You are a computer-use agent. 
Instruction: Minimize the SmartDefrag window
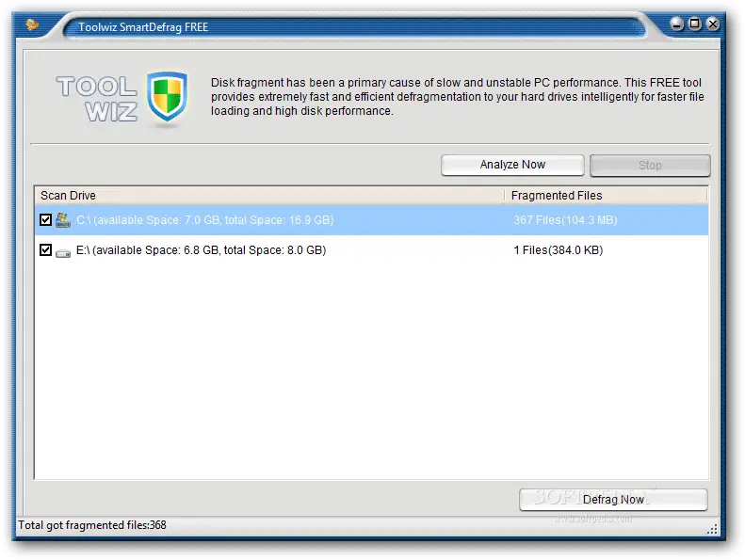676,24
